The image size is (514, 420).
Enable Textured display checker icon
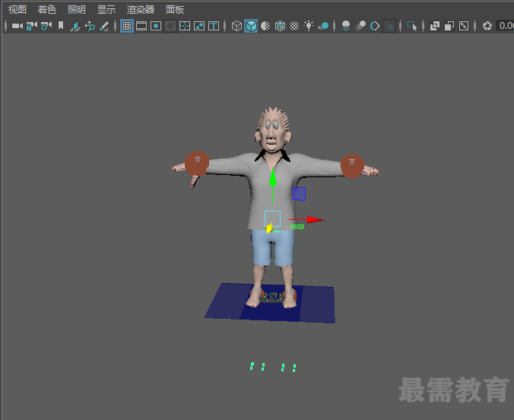[294, 26]
